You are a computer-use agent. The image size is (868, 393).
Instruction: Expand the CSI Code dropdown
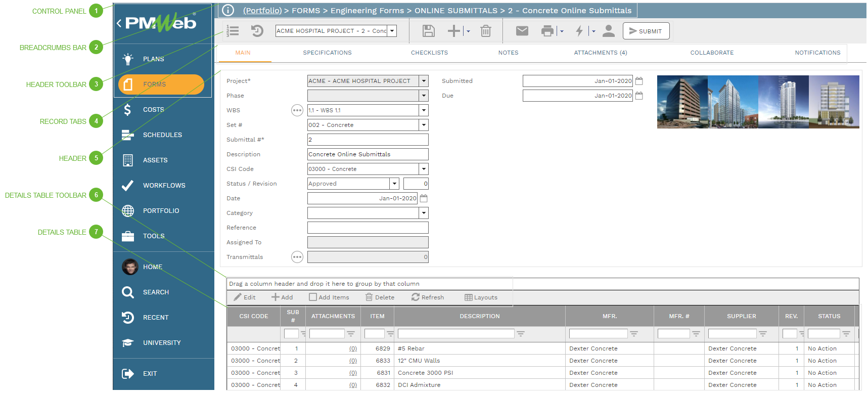pyautogui.click(x=424, y=169)
